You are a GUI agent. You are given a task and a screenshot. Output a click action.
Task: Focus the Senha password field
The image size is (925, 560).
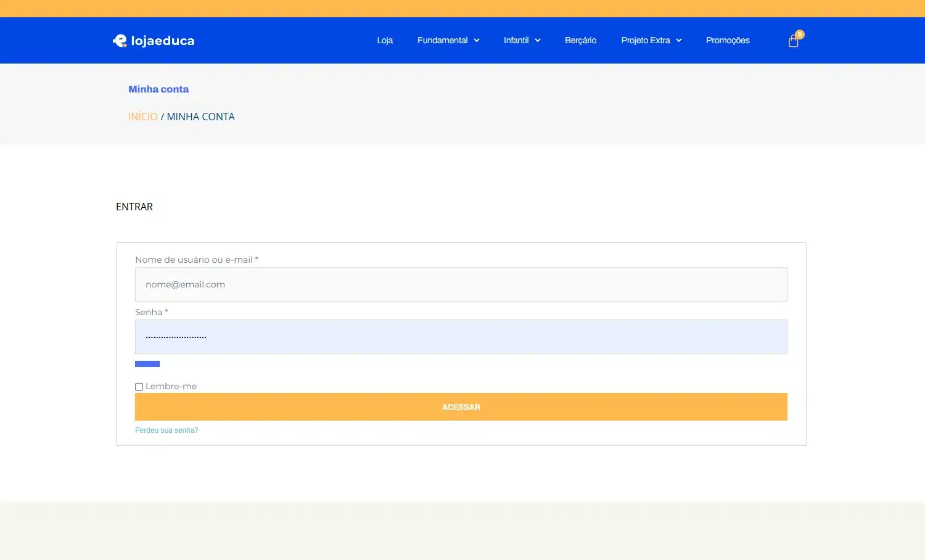tap(461, 337)
